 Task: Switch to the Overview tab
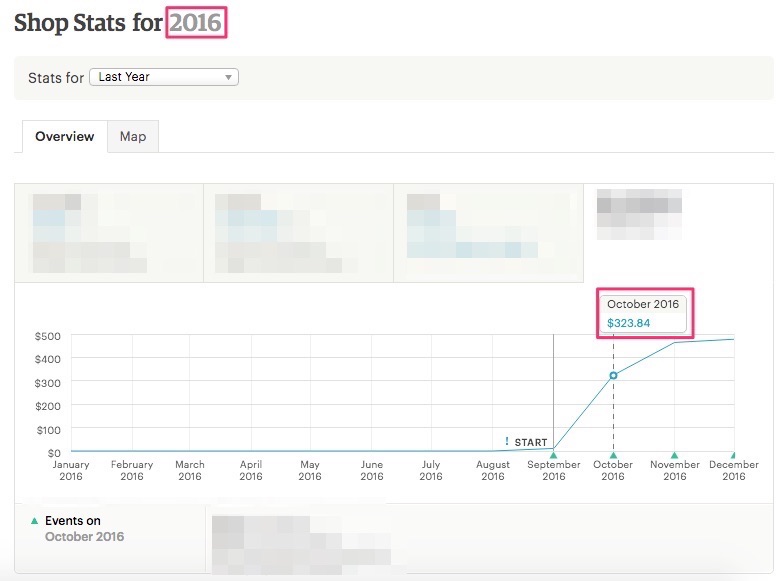pyautogui.click(x=65, y=137)
